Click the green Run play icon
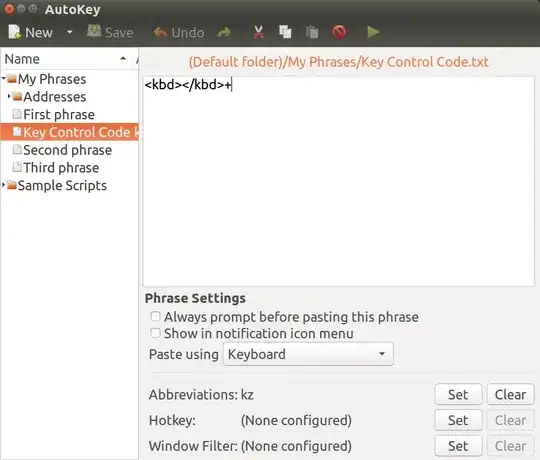Viewport: 540px width, 460px height. tap(373, 32)
